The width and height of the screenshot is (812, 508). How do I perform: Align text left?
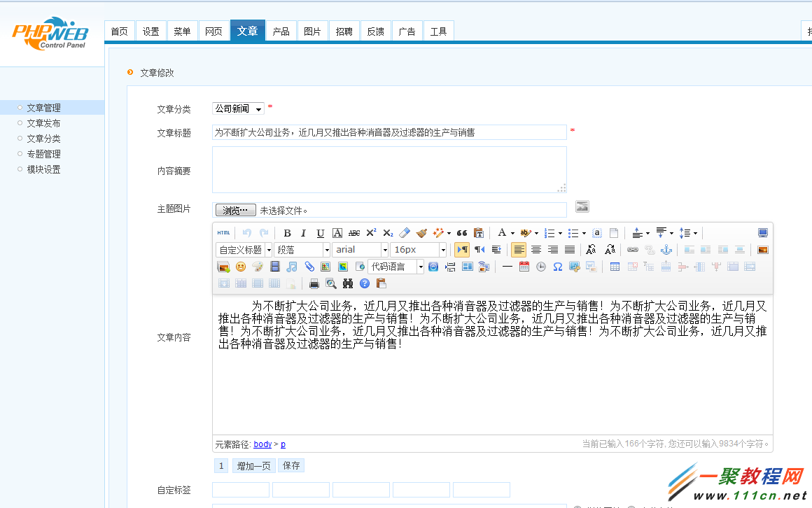click(519, 250)
